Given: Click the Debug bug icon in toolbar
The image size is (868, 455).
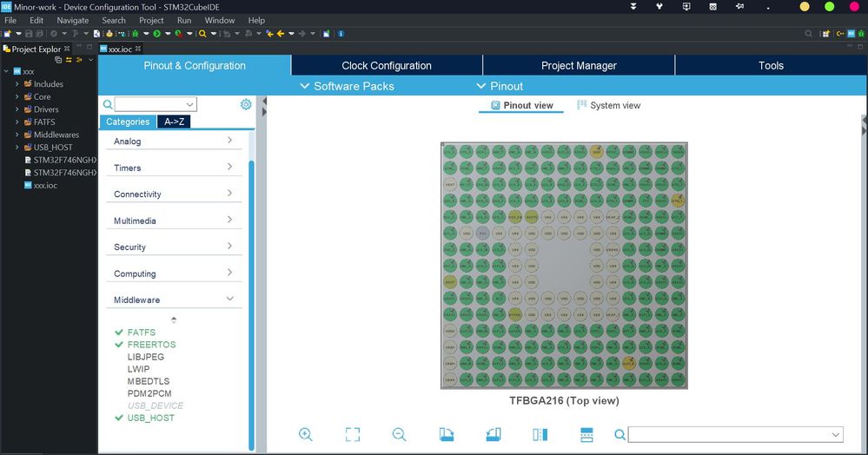Looking at the screenshot, I should point(135,34).
